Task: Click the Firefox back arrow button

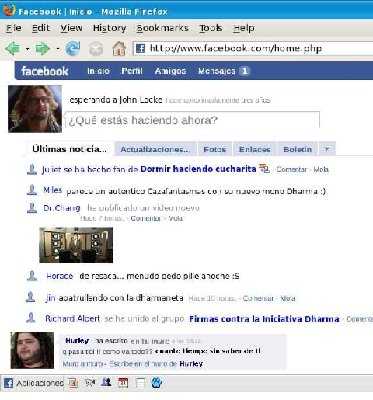Action: pyautogui.click(x=13, y=49)
